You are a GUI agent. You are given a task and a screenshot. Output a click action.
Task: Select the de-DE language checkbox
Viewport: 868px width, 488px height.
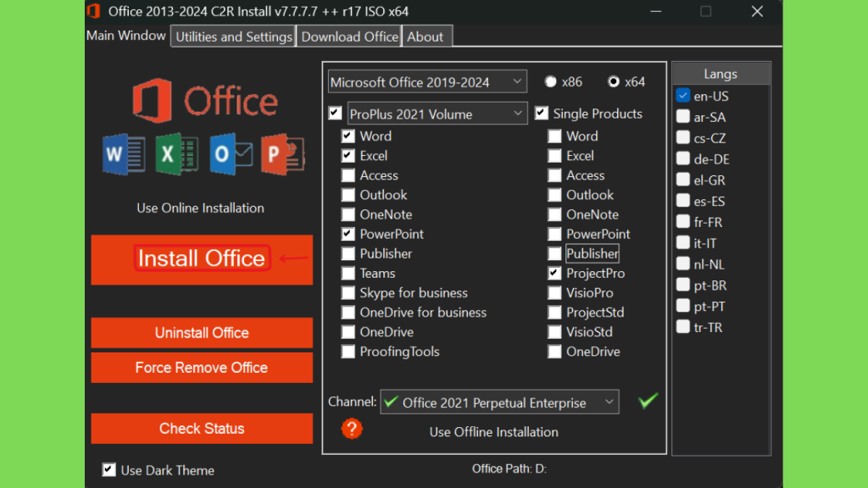(683, 158)
